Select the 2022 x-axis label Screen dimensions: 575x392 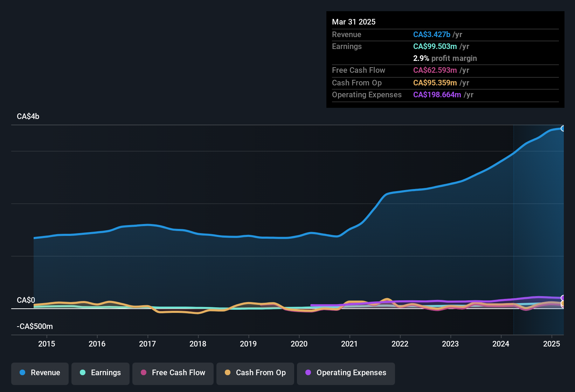point(400,344)
